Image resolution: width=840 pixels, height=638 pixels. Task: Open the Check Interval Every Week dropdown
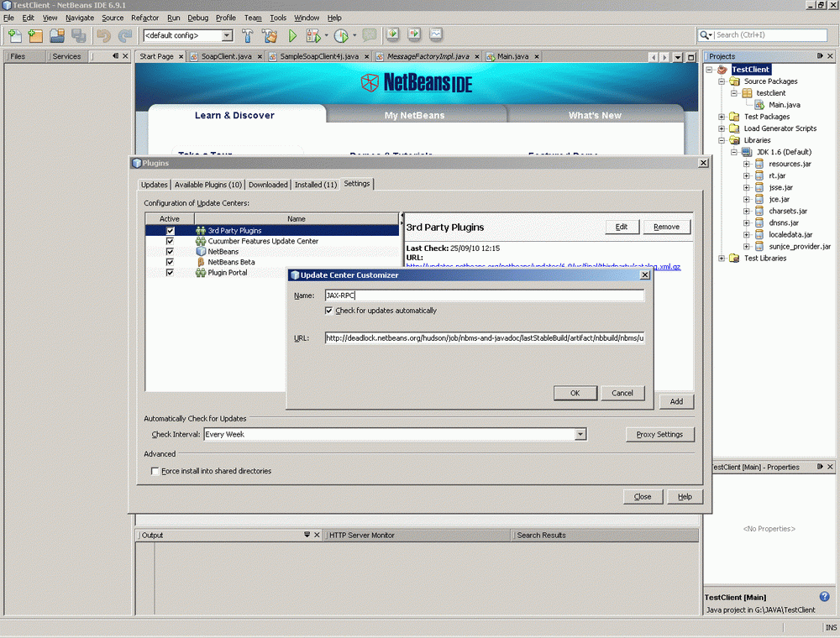[580, 434]
